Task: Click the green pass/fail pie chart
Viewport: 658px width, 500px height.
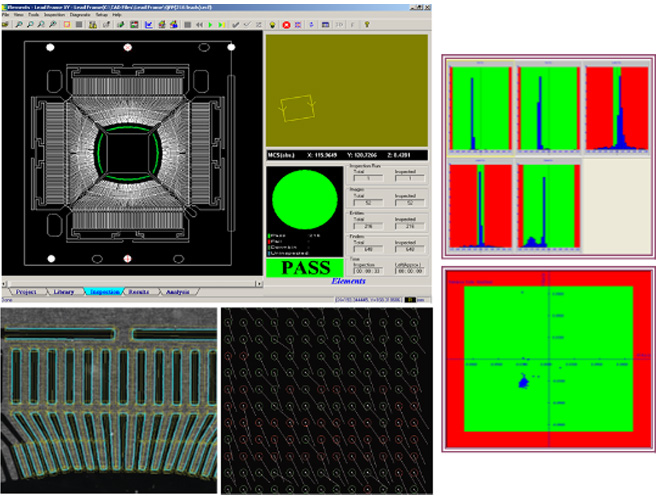Action: pyautogui.click(x=305, y=199)
